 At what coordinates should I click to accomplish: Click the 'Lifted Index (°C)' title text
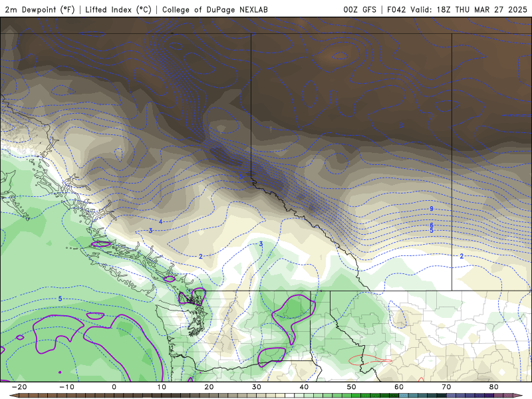(x=118, y=9)
